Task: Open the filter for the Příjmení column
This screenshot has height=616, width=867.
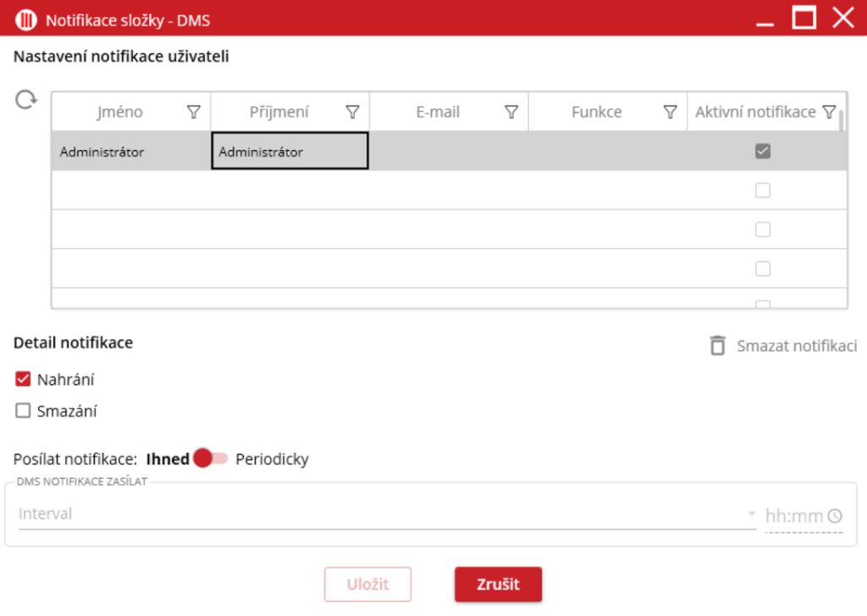Action: [353, 112]
